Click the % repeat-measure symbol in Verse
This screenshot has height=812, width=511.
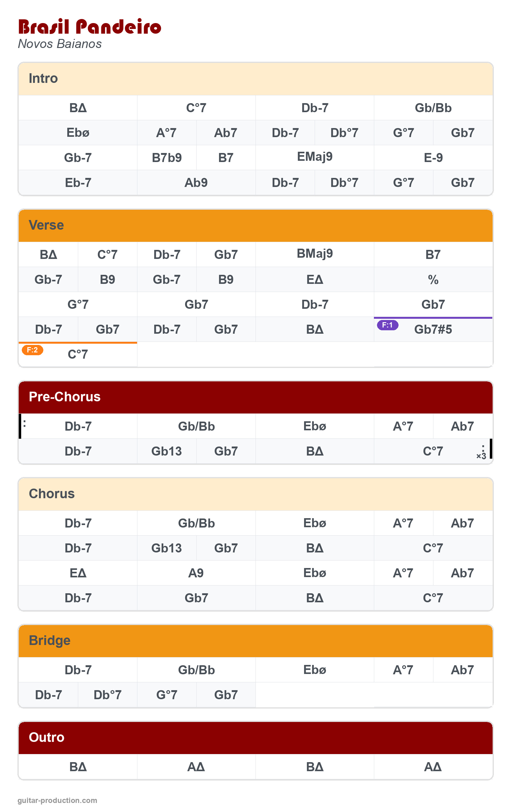click(433, 279)
